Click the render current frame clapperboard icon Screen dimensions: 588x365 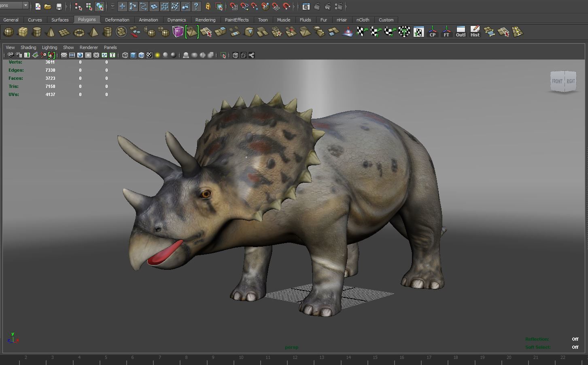coord(317,6)
